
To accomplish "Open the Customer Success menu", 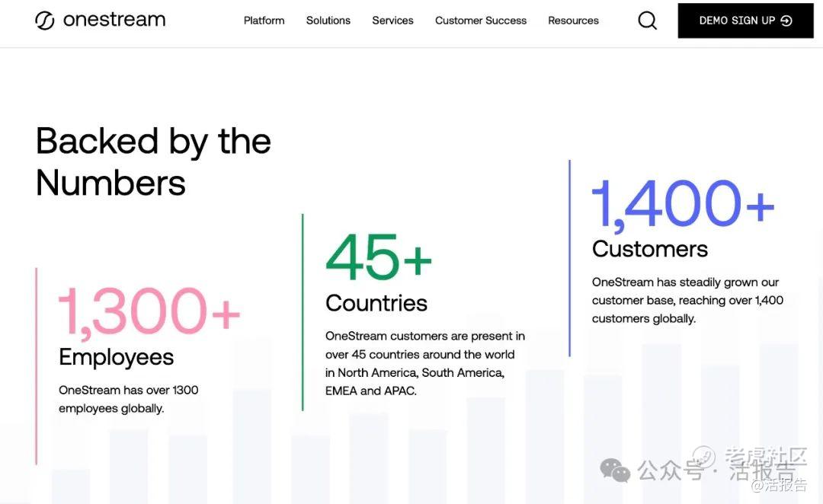I will (x=481, y=21).
